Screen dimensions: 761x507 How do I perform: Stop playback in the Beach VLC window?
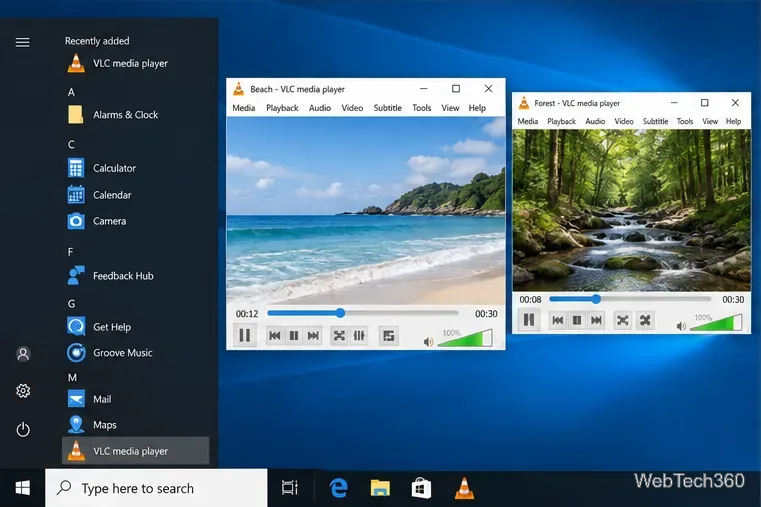[294, 336]
